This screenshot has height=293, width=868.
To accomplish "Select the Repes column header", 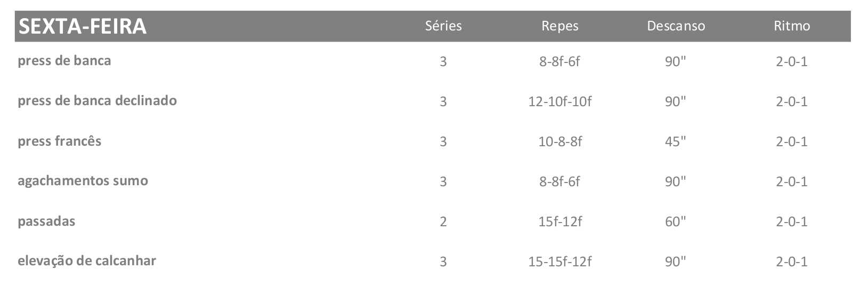I will pyautogui.click(x=559, y=26).
